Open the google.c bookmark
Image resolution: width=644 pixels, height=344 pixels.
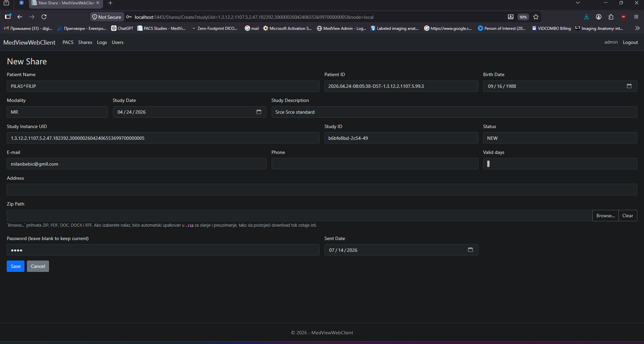point(448,28)
